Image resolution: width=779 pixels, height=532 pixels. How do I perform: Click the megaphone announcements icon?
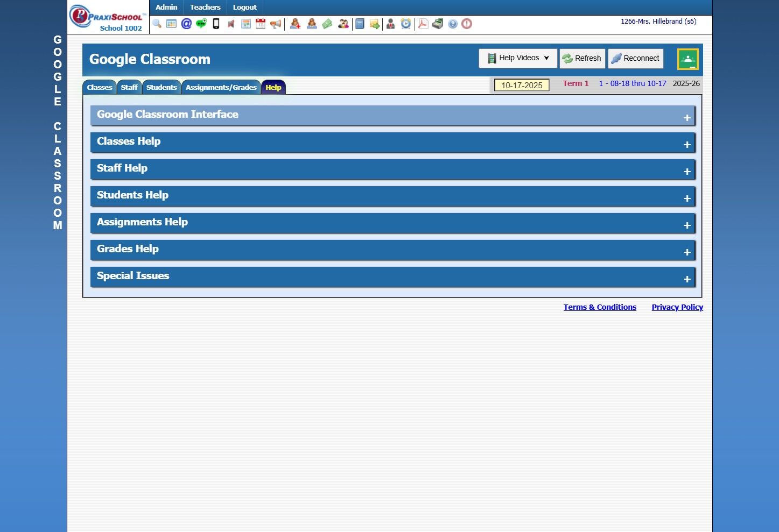(276, 24)
